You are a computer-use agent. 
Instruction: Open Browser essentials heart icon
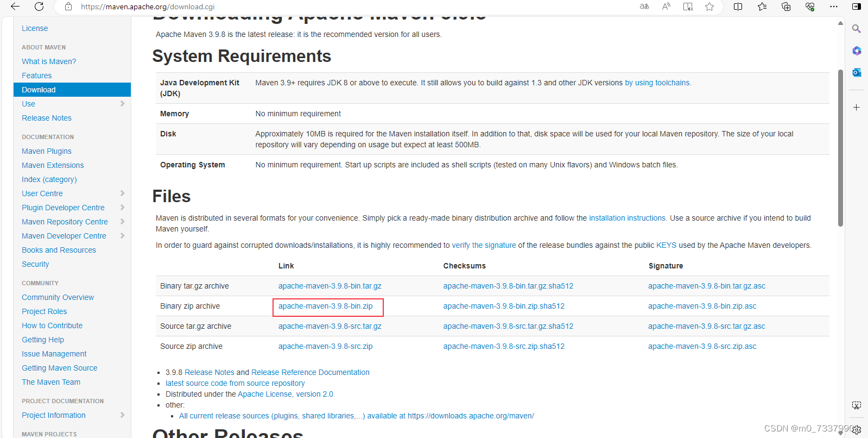(810, 7)
